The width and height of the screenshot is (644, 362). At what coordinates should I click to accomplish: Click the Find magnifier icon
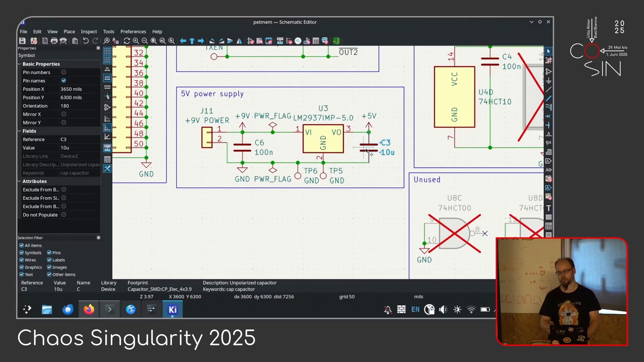click(106, 41)
